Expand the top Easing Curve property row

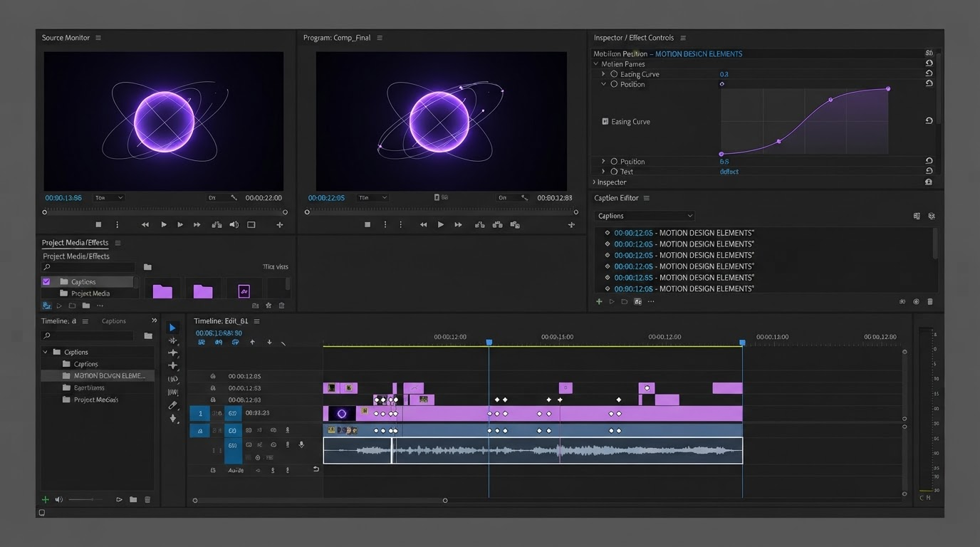click(x=603, y=74)
